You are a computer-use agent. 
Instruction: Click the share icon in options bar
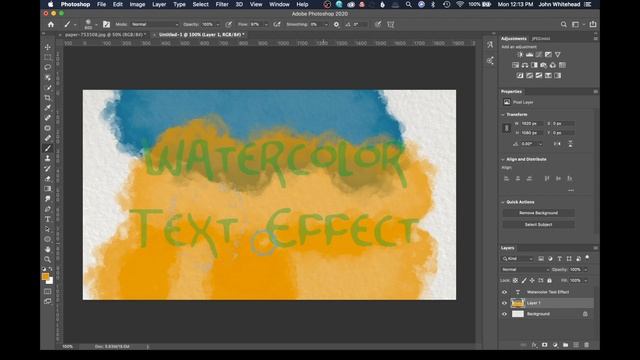click(x=593, y=24)
